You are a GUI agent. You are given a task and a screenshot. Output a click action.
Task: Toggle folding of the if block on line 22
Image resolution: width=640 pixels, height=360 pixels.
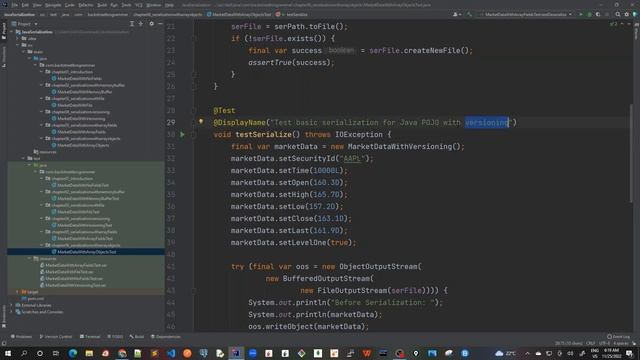(194, 38)
